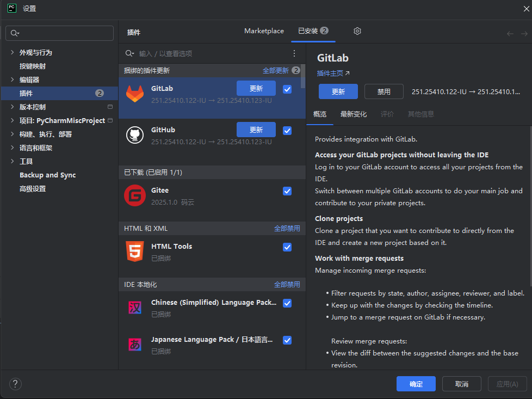Toggle the GitHub plugin checkbox
The image size is (532, 399).
click(x=287, y=131)
